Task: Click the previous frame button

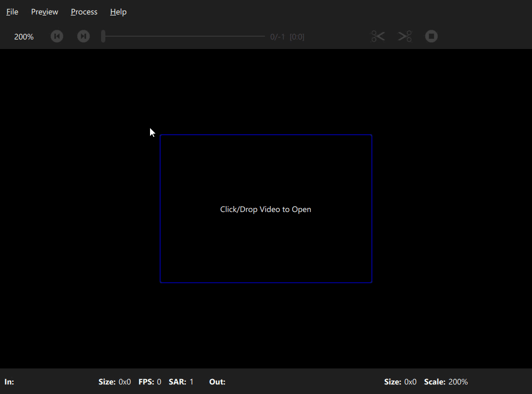Action: 57,36
